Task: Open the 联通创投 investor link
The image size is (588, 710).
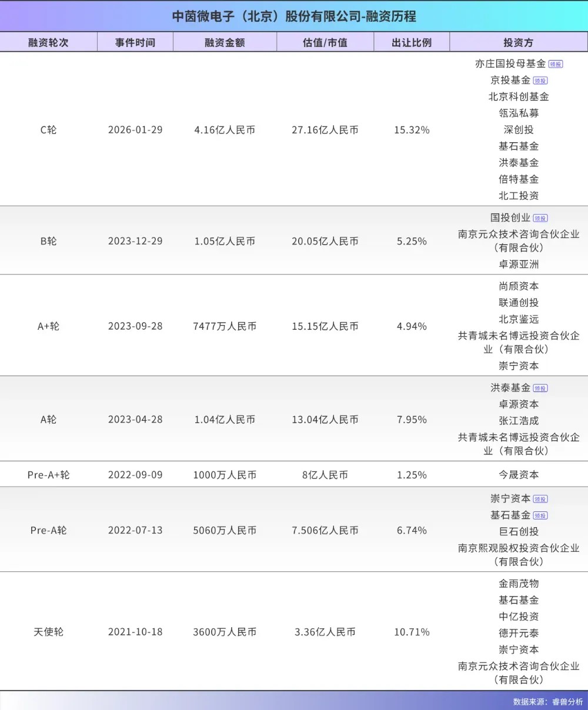Action: [x=519, y=303]
